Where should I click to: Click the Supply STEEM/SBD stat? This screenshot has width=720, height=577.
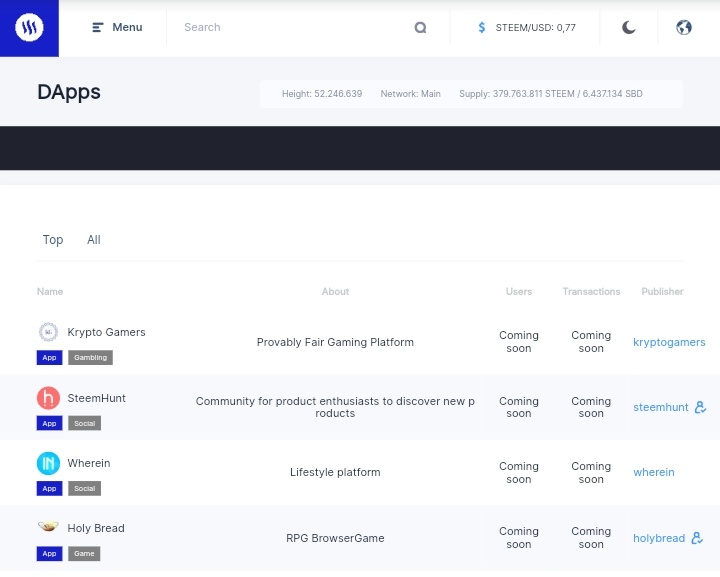(551, 94)
